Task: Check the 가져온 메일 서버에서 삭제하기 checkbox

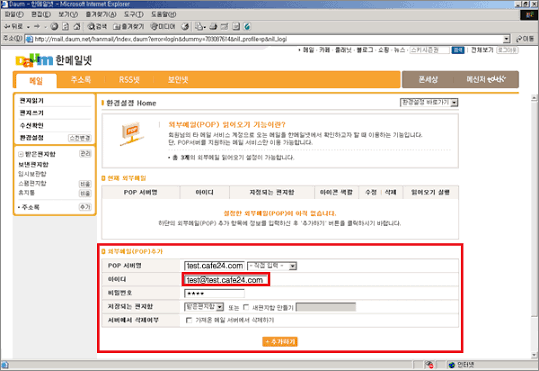Action: pos(189,320)
